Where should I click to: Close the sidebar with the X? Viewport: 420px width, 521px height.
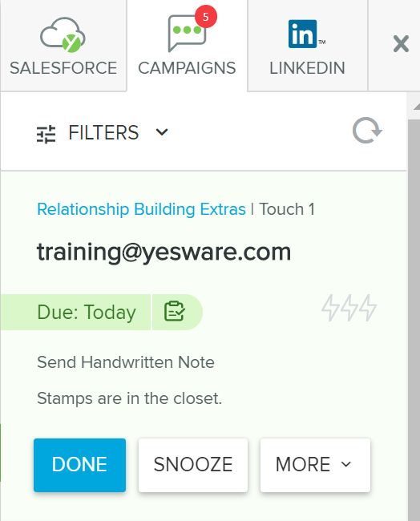(401, 44)
